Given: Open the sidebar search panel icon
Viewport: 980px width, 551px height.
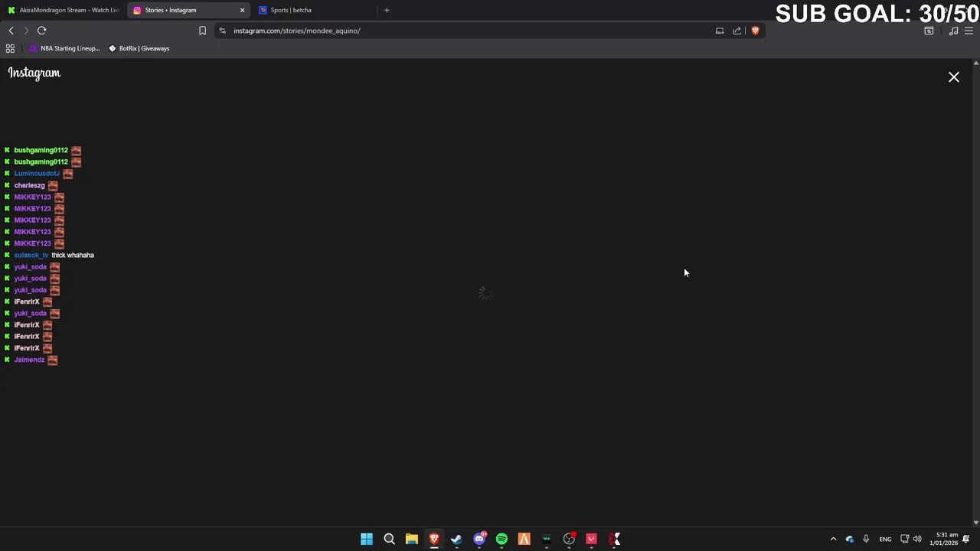Looking at the screenshot, I should point(929,31).
